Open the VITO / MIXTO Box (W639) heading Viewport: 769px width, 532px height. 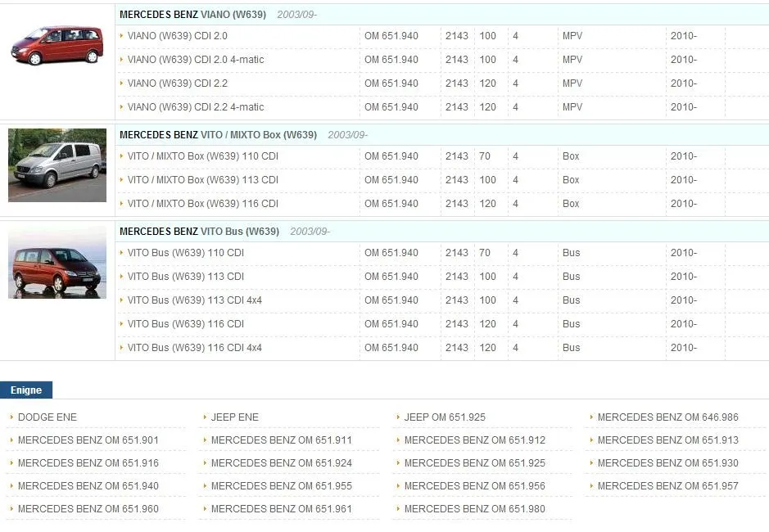pyautogui.click(x=218, y=135)
